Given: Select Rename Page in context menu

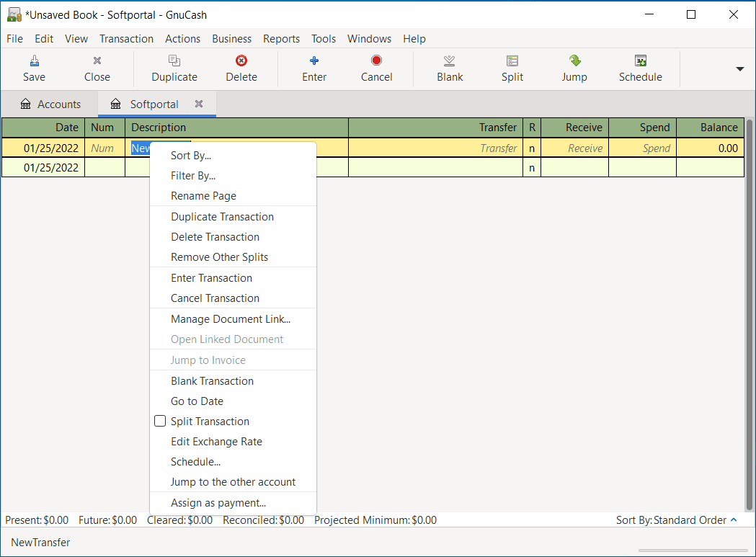Looking at the screenshot, I should 233,196.
